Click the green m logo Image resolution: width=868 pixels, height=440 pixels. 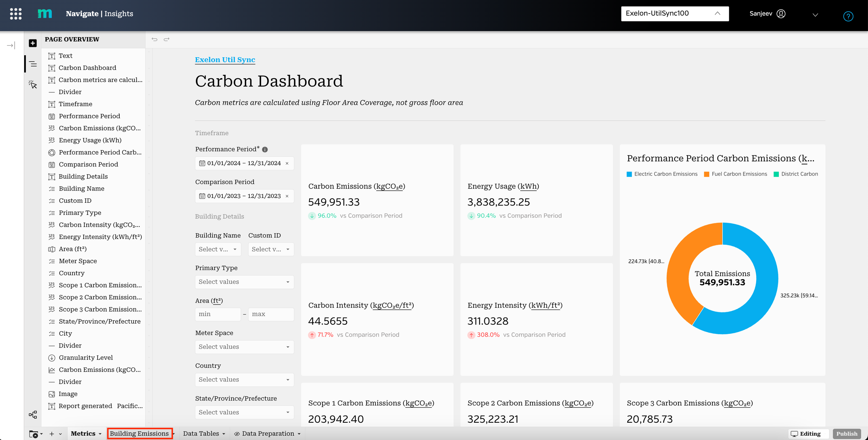(x=45, y=14)
